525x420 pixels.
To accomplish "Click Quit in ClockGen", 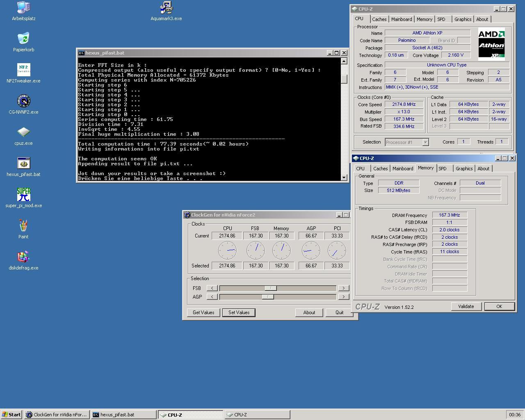I will click(340, 313).
